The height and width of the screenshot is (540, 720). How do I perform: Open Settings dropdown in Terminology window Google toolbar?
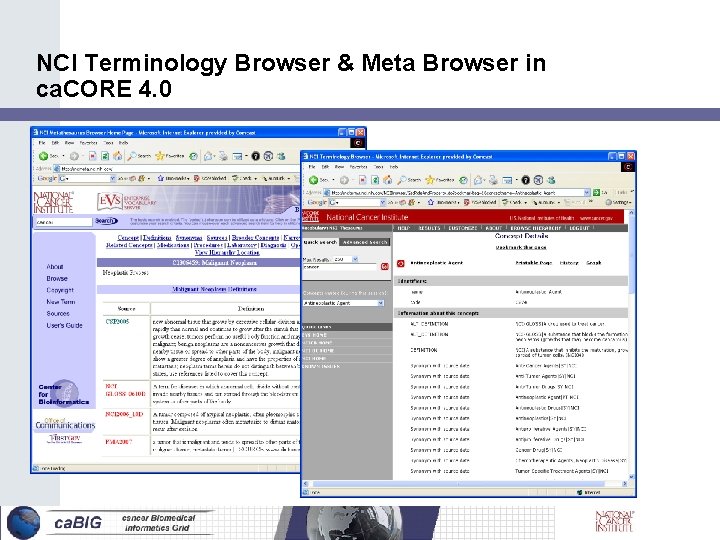click(618, 202)
